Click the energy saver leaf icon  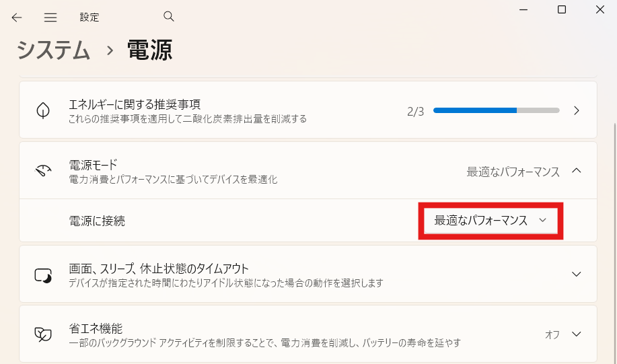click(x=44, y=334)
